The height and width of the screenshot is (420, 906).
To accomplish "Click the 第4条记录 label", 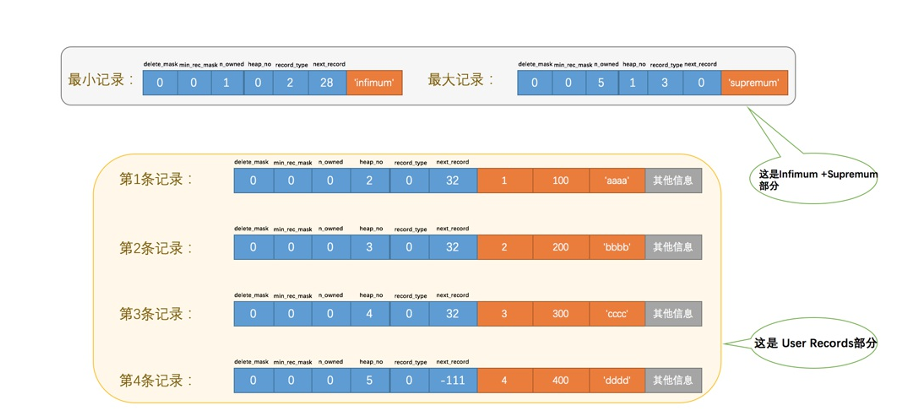I will coord(156,381).
